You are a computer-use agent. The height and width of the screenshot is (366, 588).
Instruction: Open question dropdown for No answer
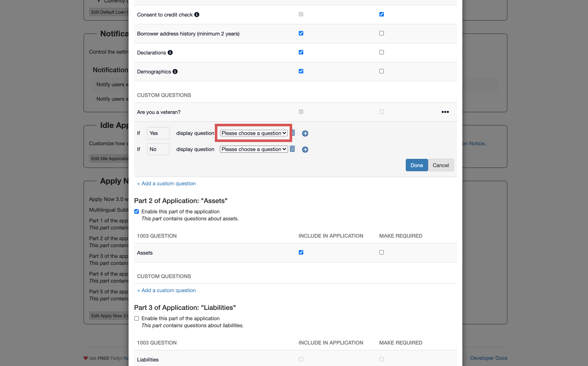[254, 149]
